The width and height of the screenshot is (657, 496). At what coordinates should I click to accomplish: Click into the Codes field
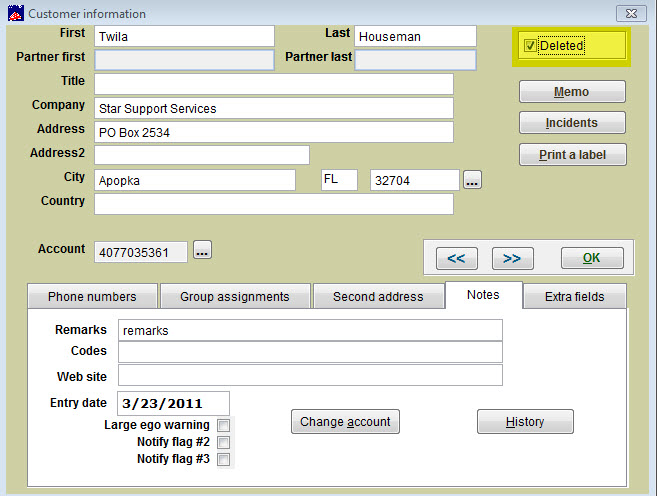coord(310,352)
